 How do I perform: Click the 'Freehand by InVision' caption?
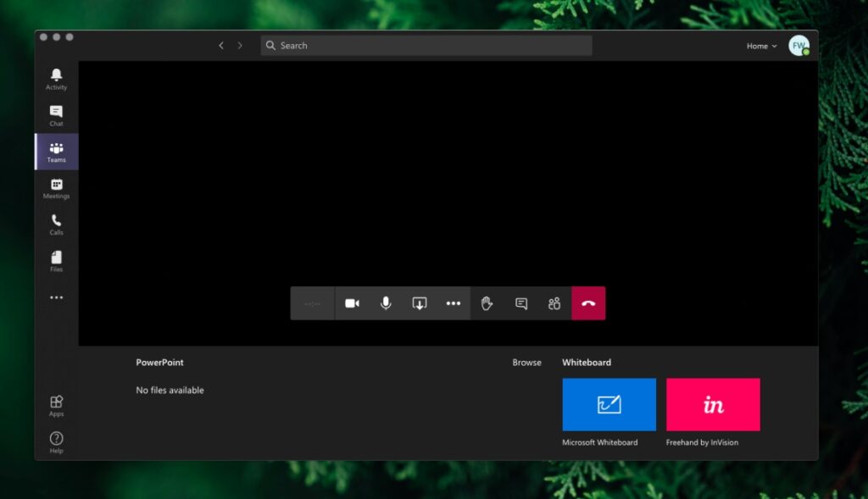702,442
